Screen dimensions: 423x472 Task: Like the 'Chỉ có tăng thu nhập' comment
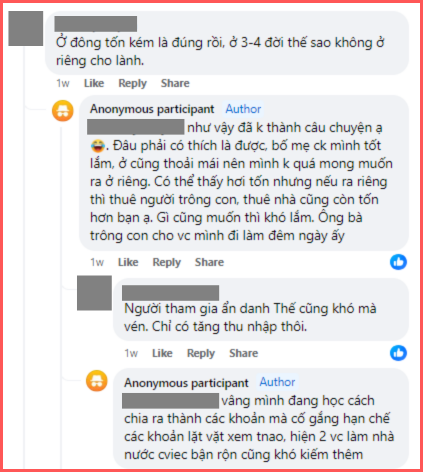162,353
